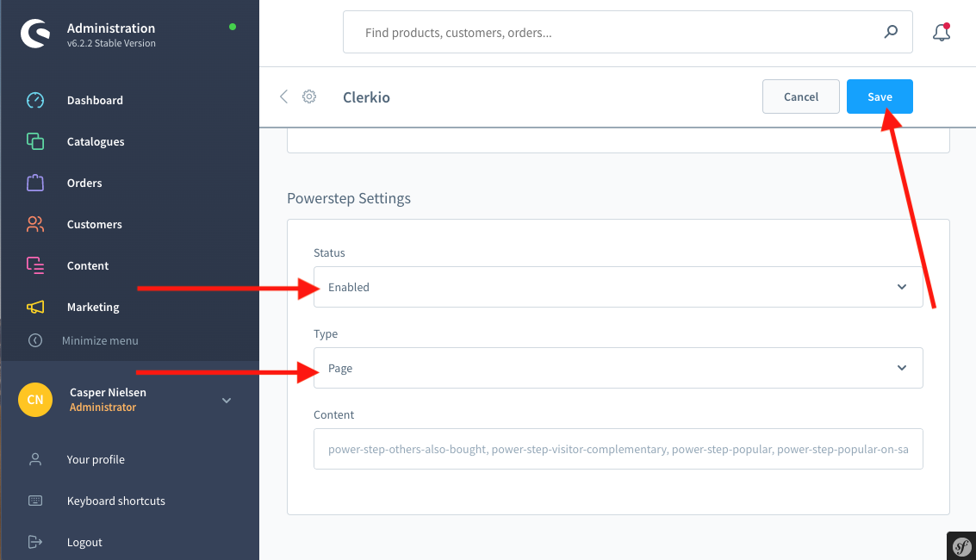Open the Dashboard gauge icon

[x=35, y=100]
